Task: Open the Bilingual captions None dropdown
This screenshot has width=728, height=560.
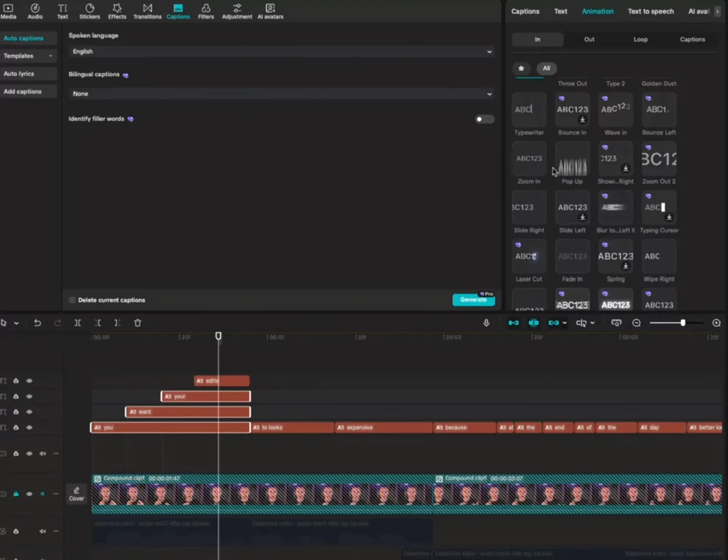Action: pos(281,94)
